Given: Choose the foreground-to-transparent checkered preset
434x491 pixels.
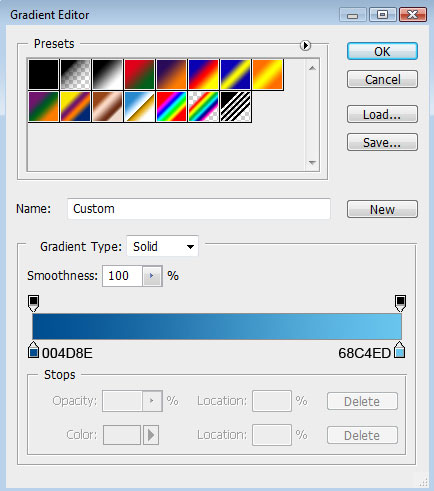Looking at the screenshot, I should (x=76, y=74).
